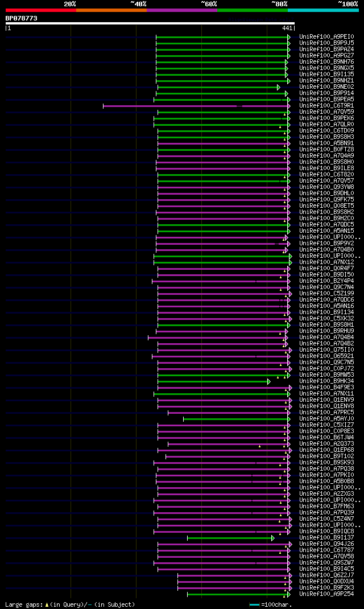Open hit UniRef100_B9P9V2

tap(326, 244)
